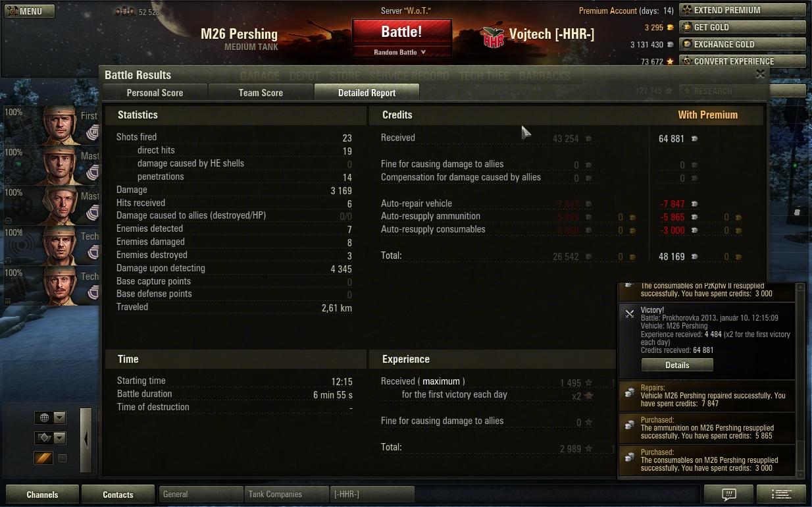Switch to the Team Score tab

[261, 93]
